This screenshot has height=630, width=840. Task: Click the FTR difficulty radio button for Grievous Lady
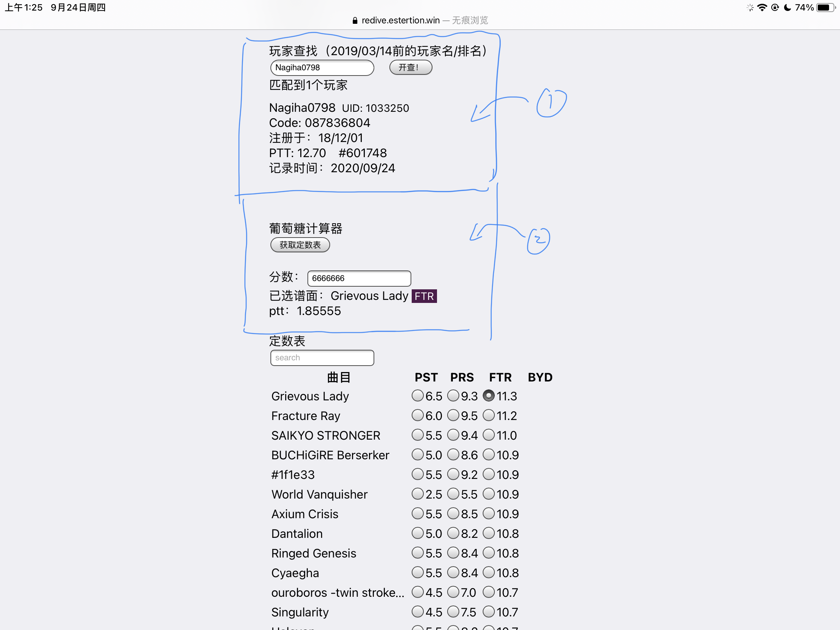(489, 396)
